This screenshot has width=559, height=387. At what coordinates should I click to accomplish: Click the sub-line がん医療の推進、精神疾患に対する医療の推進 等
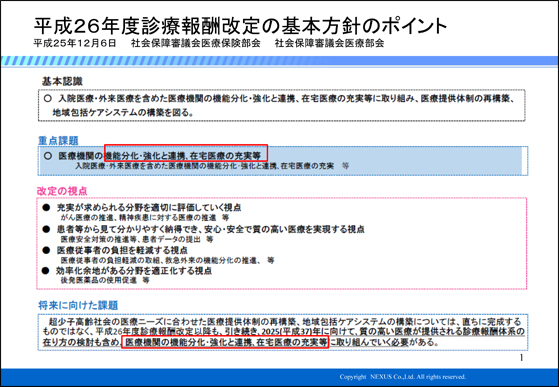(145, 217)
